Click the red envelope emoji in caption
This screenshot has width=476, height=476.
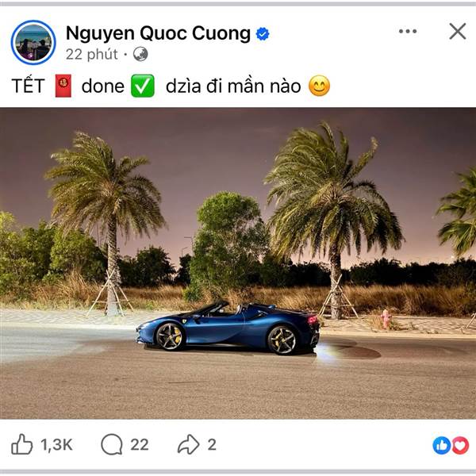pyautogui.click(x=63, y=86)
